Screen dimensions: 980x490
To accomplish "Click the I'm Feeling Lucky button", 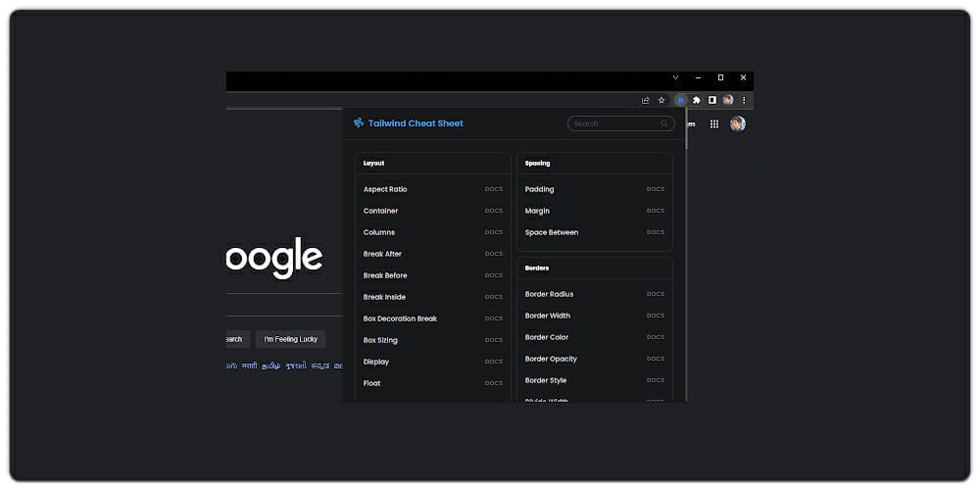I will click(291, 339).
